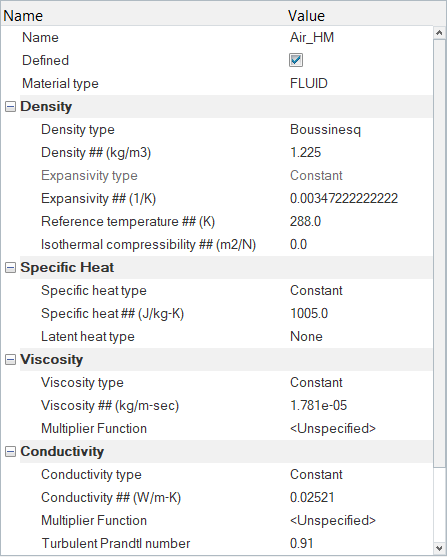The image size is (447, 557).
Task: Collapse the Specific Heat section
Action: [10, 267]
